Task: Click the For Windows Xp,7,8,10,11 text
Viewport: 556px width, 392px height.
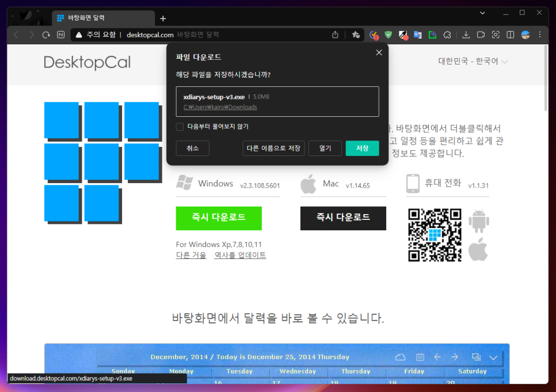Action: [x=219, y=245]
